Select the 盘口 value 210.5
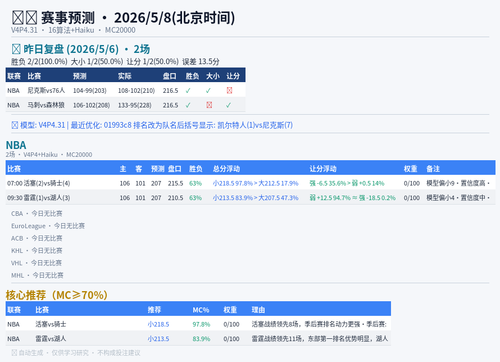500x362 pixels. point(176,198)
